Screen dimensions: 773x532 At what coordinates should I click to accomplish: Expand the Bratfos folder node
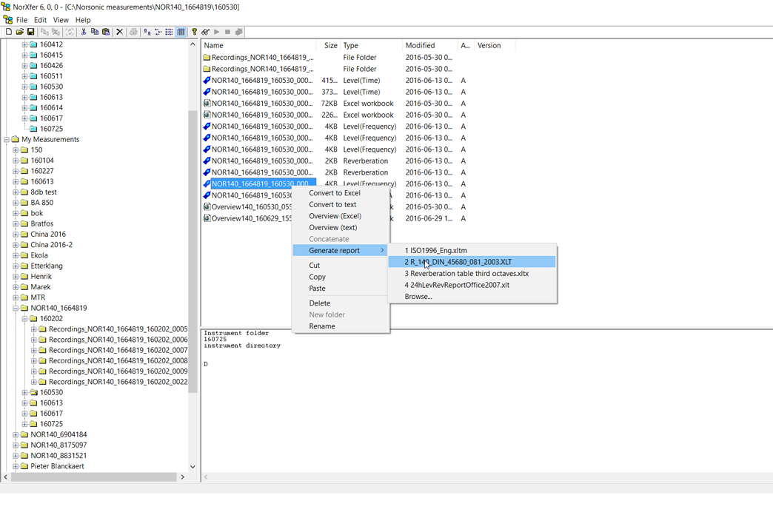[x=16, y=223]
